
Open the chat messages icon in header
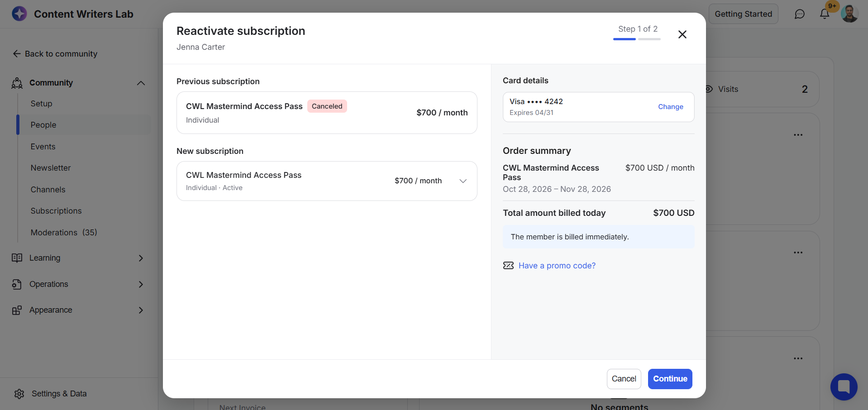(800, 14)
